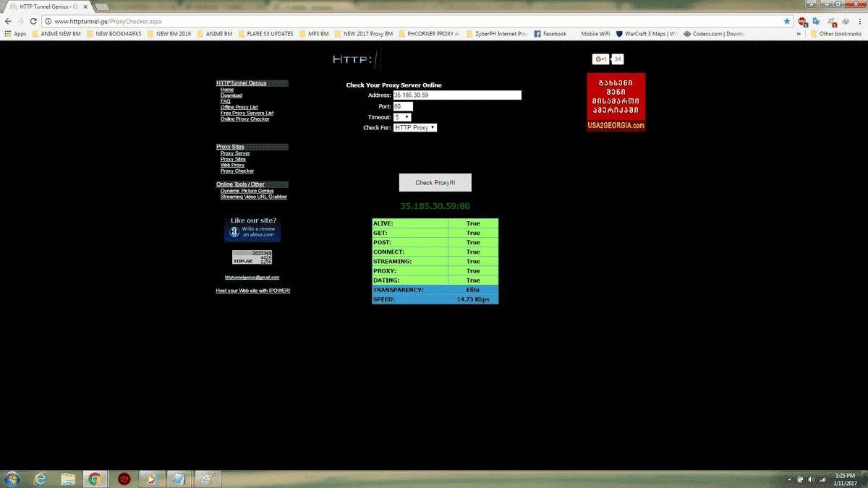Open the MP3 BM bookmark folder

coord(313,34)
